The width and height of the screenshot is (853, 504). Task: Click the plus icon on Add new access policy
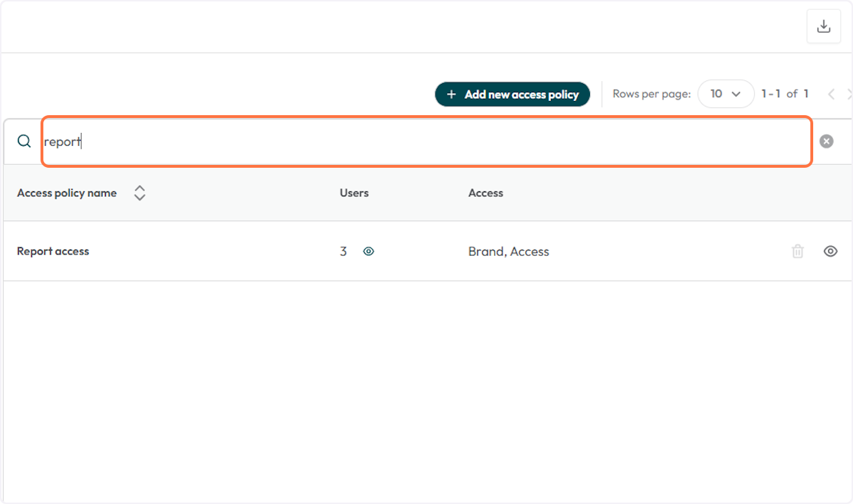[451, 94]
